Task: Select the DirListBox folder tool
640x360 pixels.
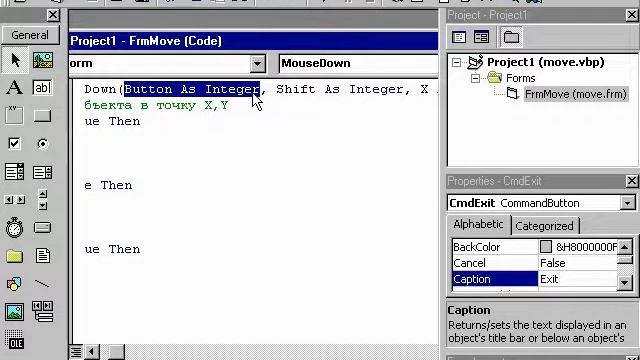Action: pyautogui.click(x=14, y=256)
